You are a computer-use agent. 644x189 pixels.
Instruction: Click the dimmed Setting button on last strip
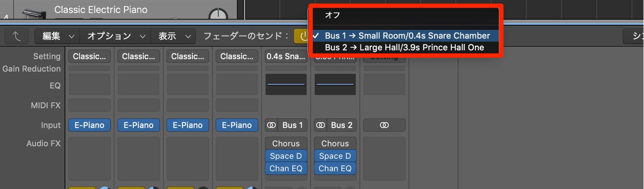click(384, 57)
